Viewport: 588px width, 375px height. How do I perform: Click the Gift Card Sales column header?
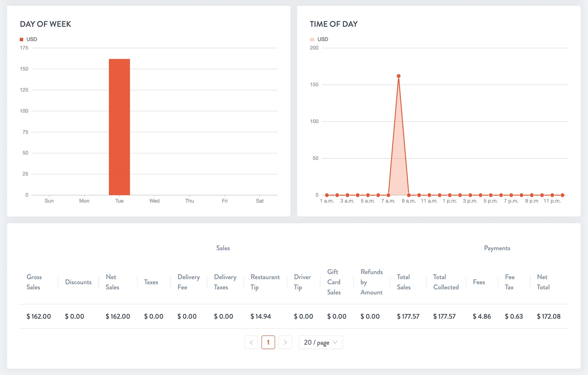point(334,282)
